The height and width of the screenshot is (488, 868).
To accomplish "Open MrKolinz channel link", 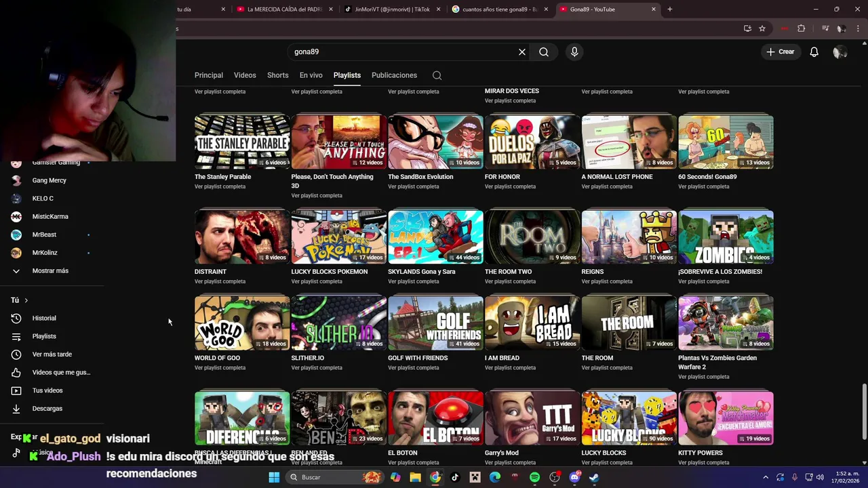I will coord(45,253).
